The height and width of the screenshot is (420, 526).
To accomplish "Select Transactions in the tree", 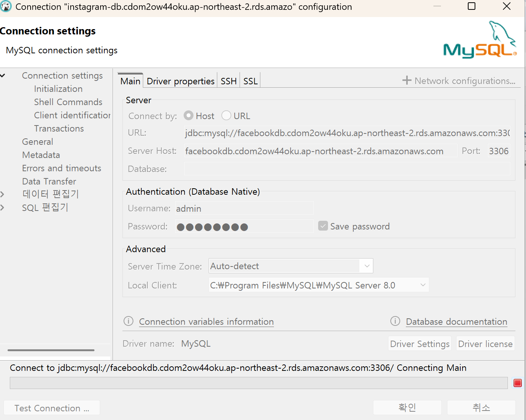I will [x=59, y=129].
